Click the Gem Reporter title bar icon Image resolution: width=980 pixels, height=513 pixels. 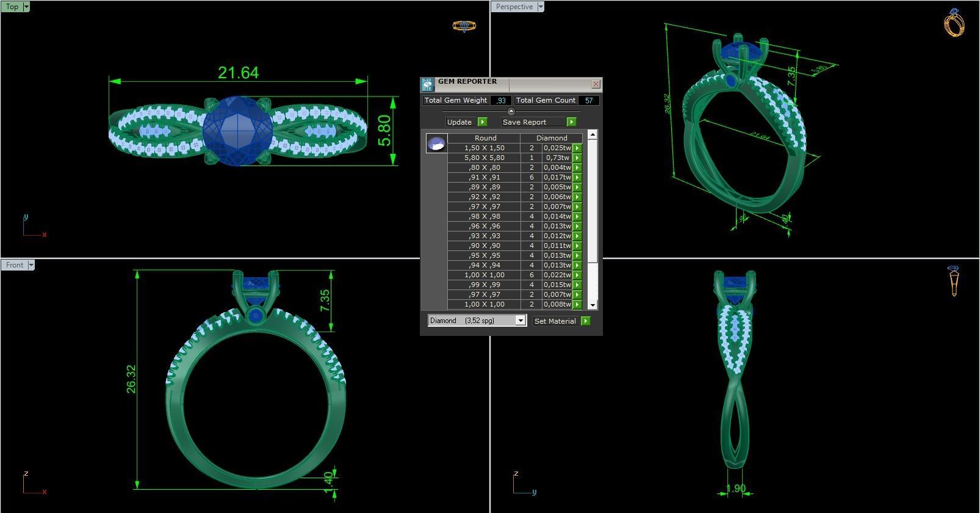point(427,84)
